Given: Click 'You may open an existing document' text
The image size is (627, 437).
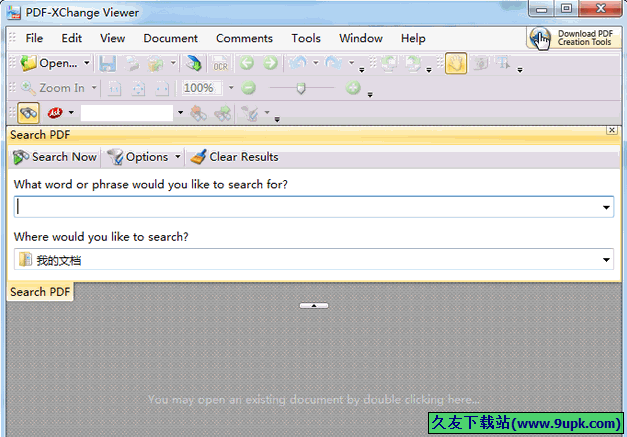Looking at the screenshot, I should (x=314, y=399).
